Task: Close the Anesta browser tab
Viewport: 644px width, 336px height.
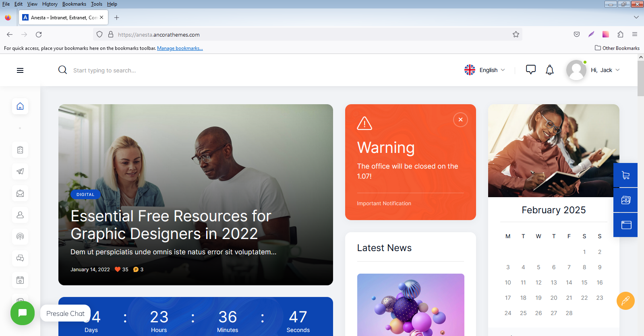Action: 101,17
